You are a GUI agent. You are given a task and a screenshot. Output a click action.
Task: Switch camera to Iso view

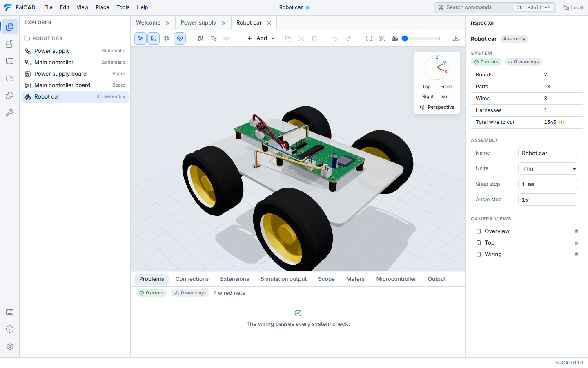[x=443, y=96]
